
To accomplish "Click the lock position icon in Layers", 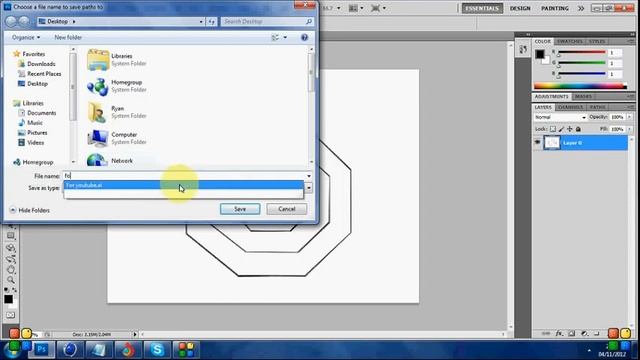I will pyautogui.click(x=569, y=129).
